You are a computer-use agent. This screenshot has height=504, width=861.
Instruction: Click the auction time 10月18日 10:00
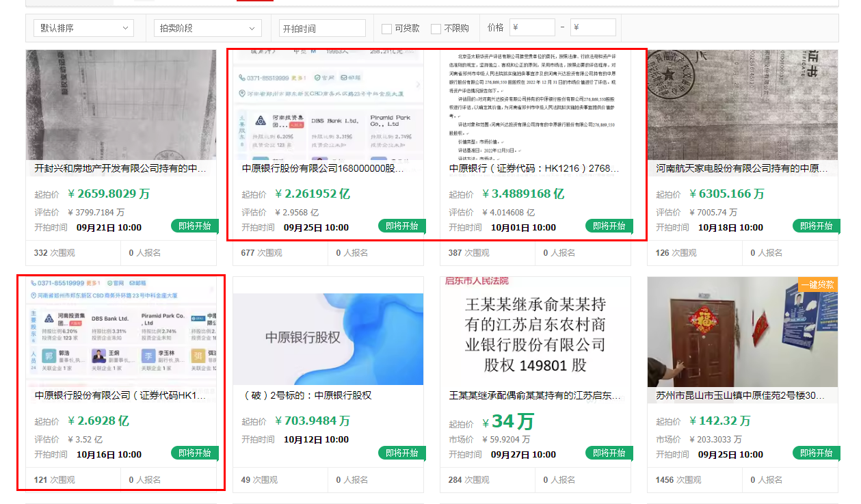(730, 228)
